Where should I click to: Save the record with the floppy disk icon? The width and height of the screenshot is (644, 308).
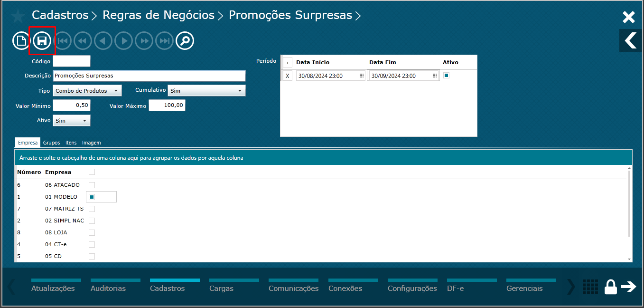[x=42, y=41]
